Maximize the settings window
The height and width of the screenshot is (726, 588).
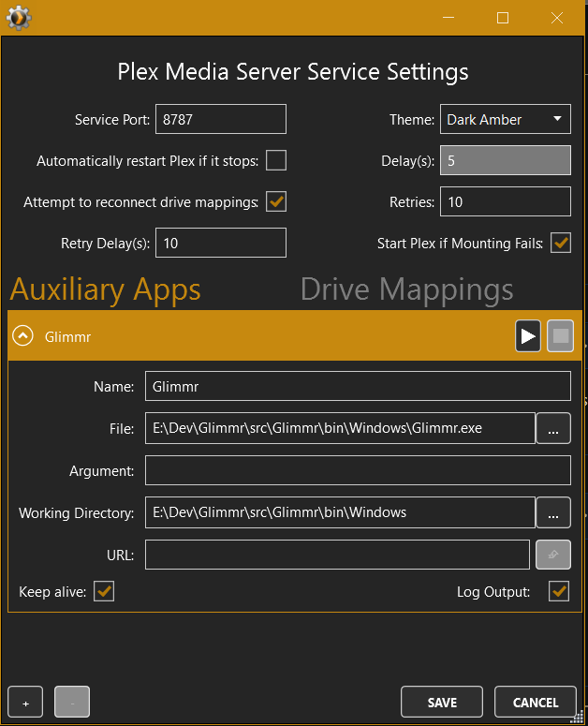click(503, 18)
